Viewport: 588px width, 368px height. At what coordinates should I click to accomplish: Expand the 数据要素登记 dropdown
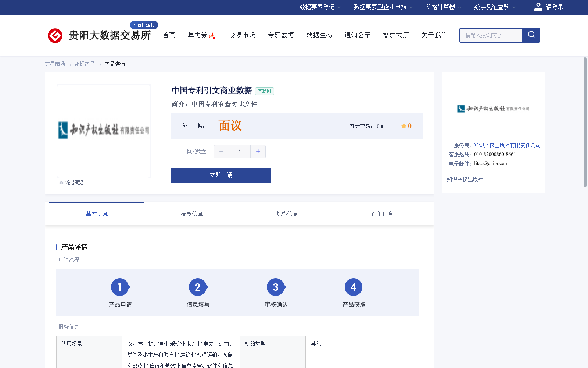point(320,7)
